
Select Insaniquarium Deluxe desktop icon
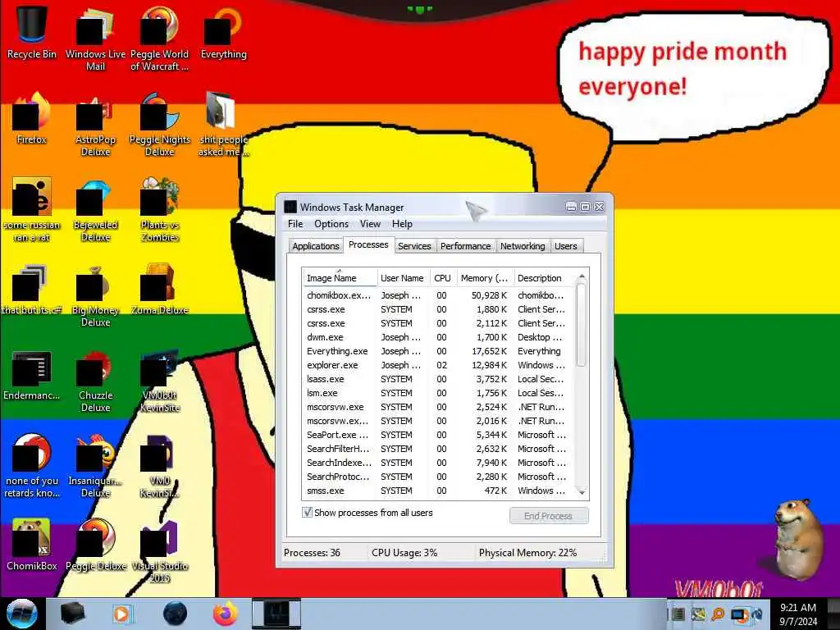point(95,466)
